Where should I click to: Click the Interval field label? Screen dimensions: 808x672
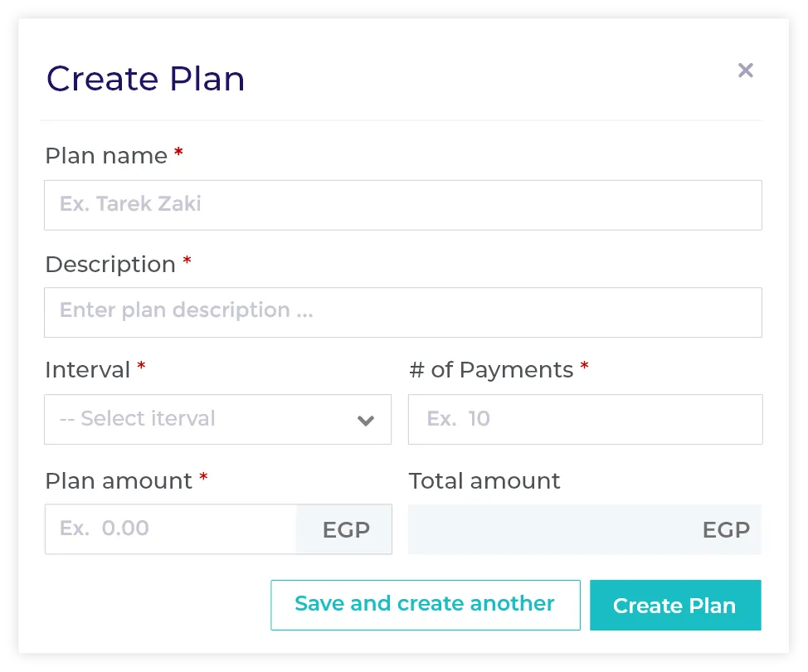click(88, 370)
